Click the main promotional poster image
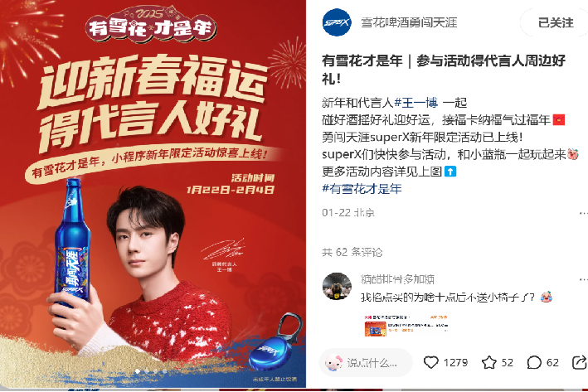 click(x=153, y=194)
